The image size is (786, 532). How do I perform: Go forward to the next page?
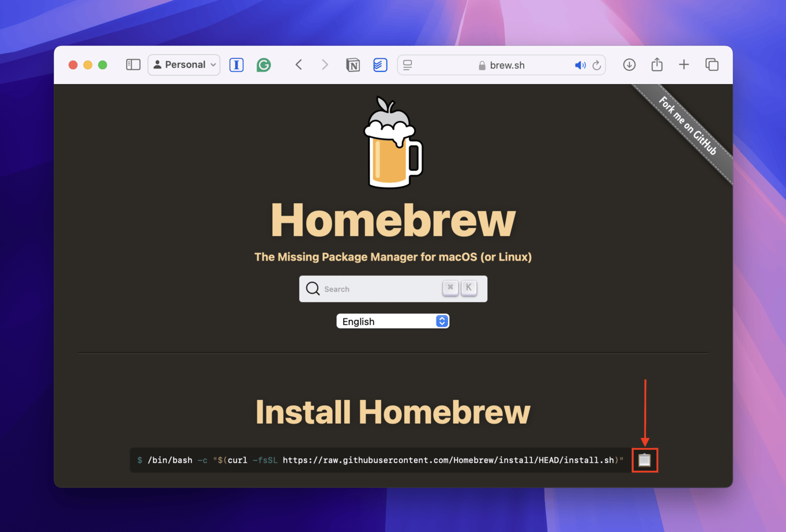[x=325, y=65]
